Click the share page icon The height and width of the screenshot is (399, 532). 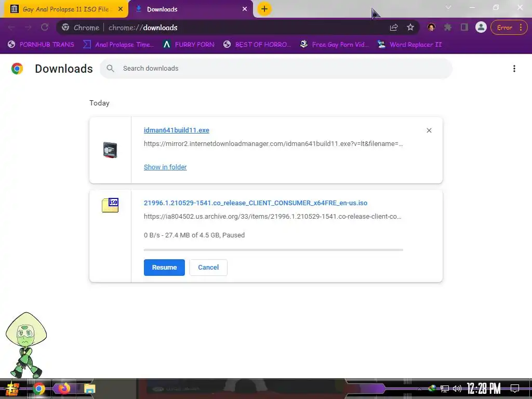click(x=394, y=28)
